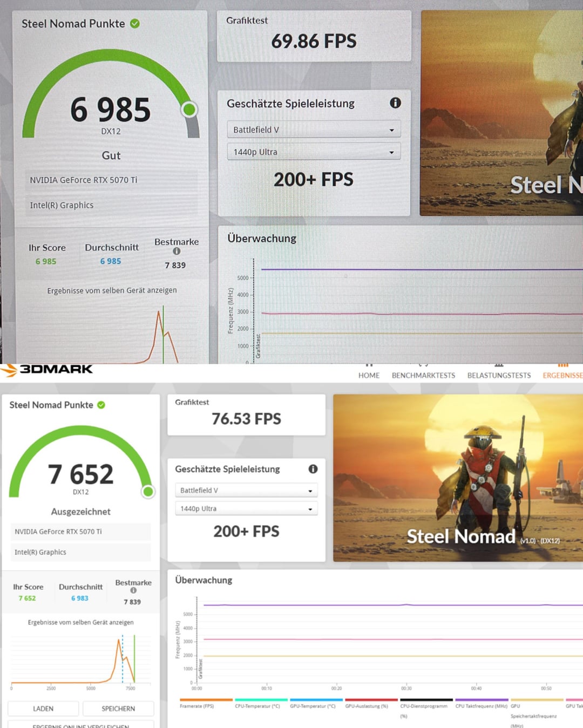Open Battlefield V game dropdown in the 69.86 FPS result
Screen dimensions: 583x728
tap(314, 130)
